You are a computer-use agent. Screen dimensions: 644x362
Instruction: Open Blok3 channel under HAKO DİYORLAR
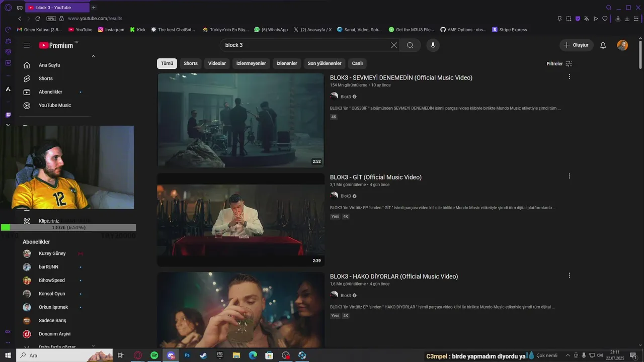[346, 295]
